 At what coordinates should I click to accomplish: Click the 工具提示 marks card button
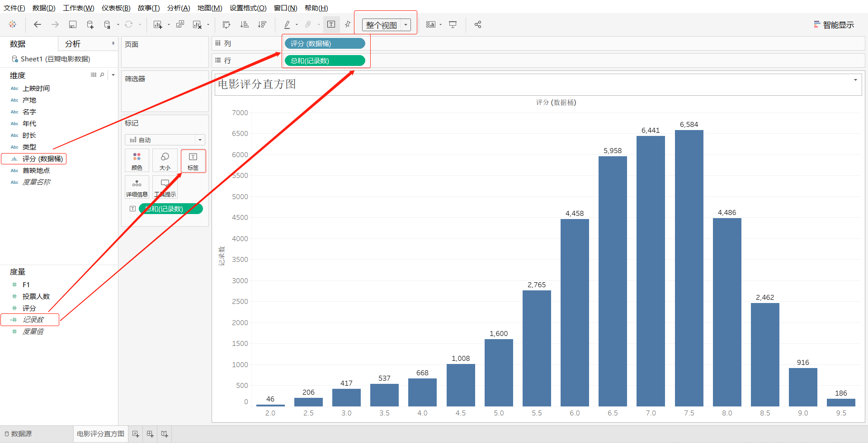click(x=165, y=187)
